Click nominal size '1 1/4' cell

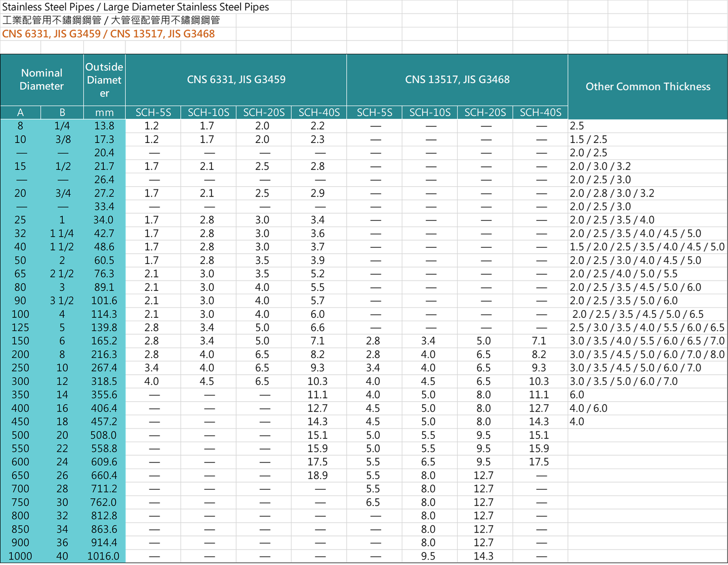coord(62,234)
